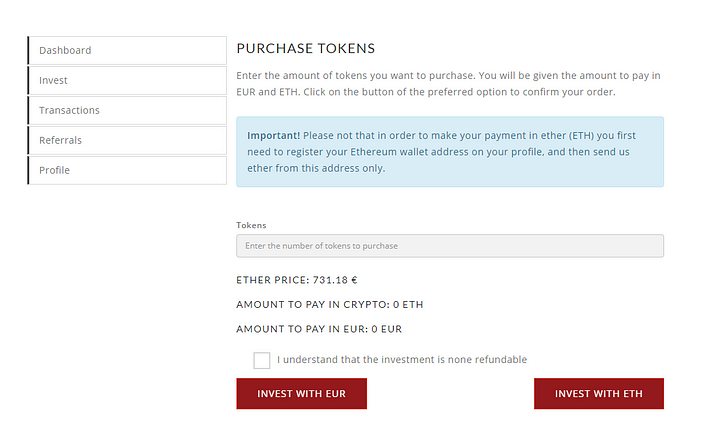Click the 'I understand' checkbox label text
Viewport: 720px width, 425px height.
point(402,359)
